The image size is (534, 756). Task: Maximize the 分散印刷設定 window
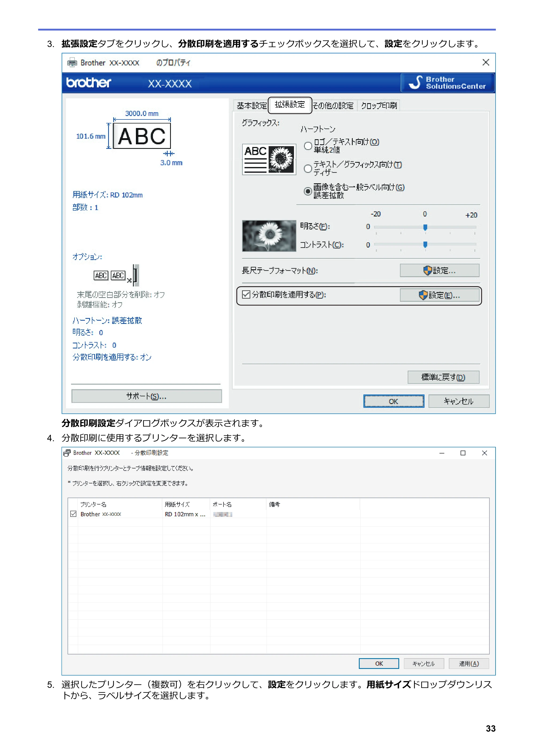(463, 453)
